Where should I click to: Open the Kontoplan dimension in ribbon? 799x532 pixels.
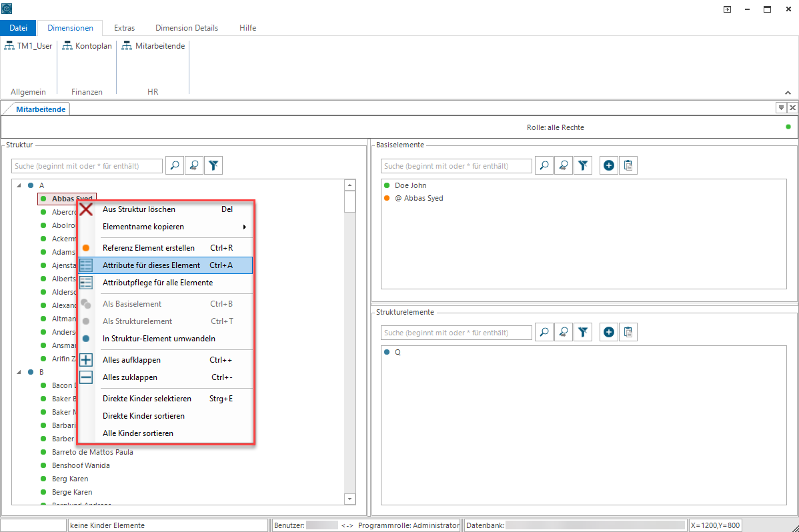tap(87, 46)
